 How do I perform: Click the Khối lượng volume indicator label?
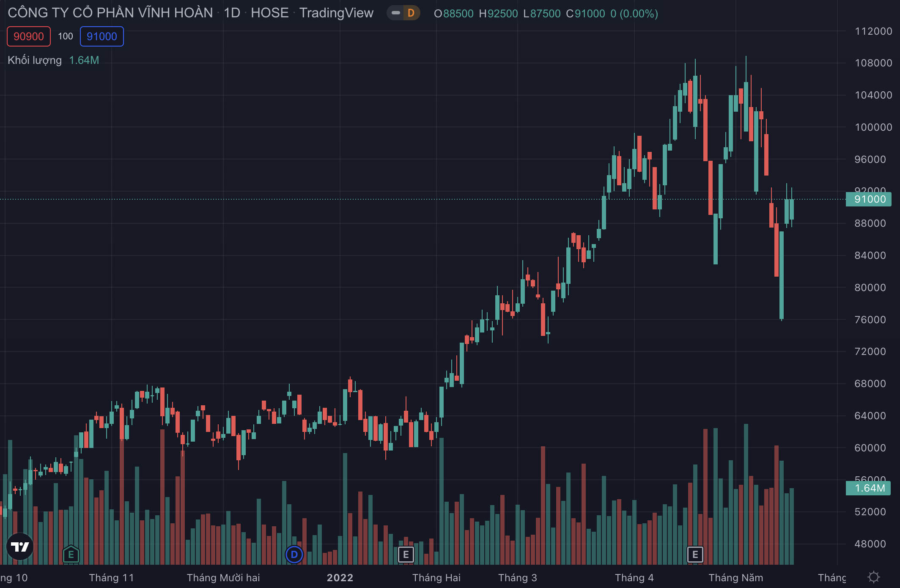click(35, 60)
